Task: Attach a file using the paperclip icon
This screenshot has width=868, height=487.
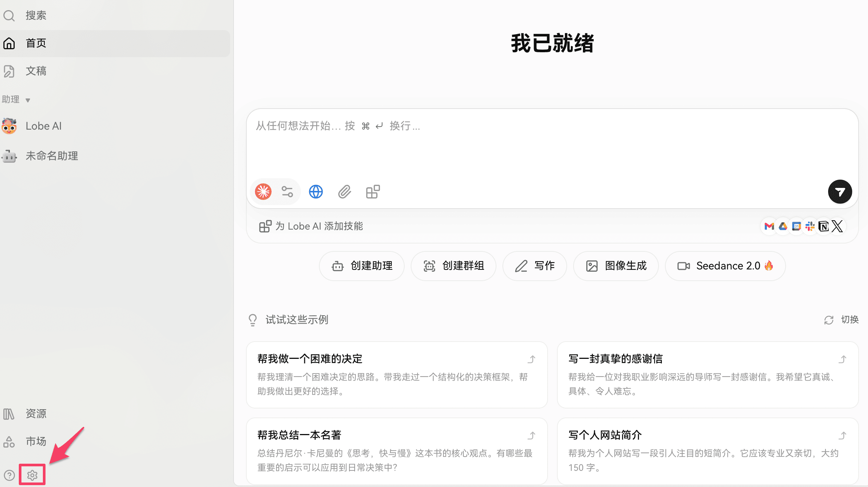Action: coord(344,191)
